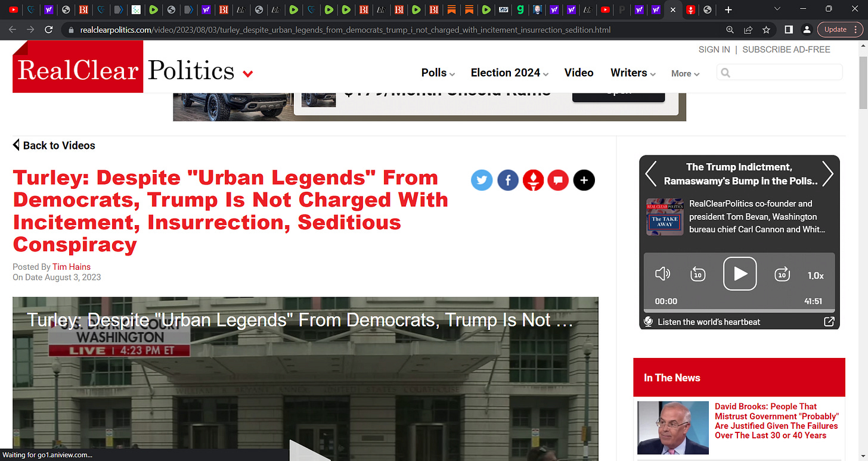Image resolution: width=868 pixels, height=461 pixels.
Task: Open comments via the red speech bubble icon
Action: tap(558, 180)
